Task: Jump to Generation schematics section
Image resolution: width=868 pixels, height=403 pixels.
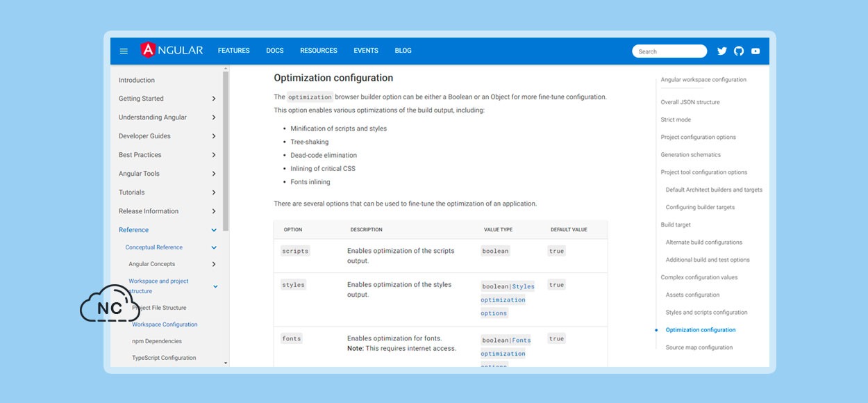Action: [691, 155]
